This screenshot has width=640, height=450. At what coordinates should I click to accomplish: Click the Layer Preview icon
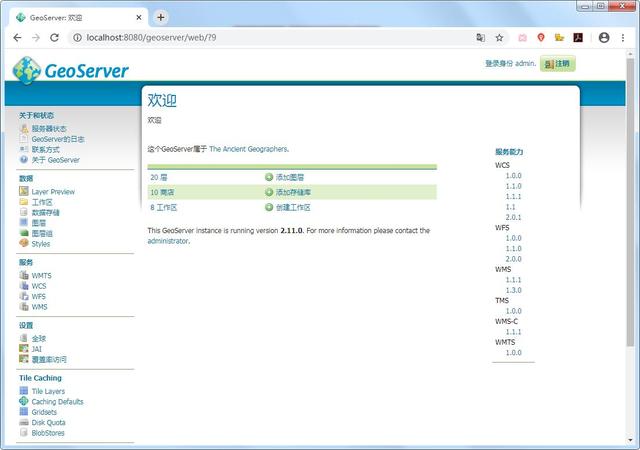(x=24, y=191)
